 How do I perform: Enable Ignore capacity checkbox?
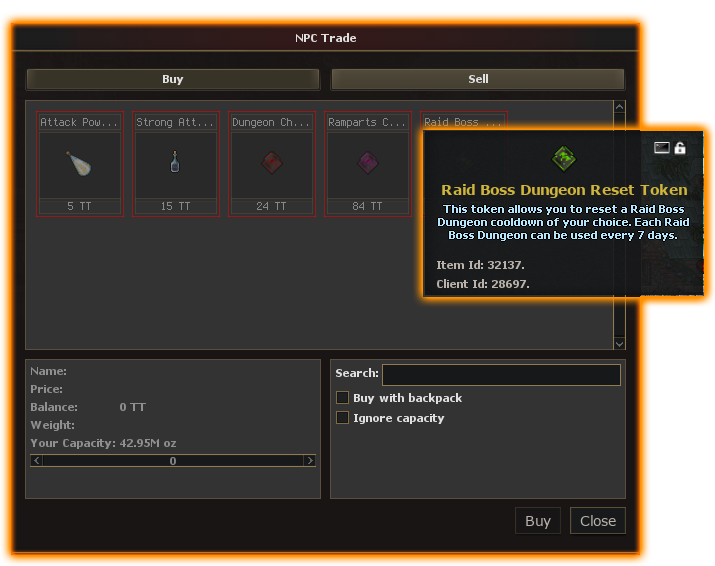(x=342, y=418)
